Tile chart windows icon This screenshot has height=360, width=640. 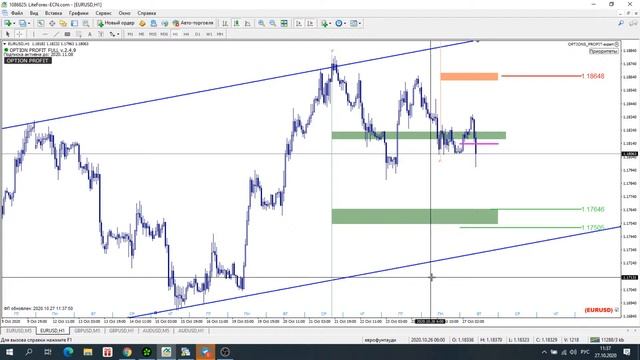click(x=284, y=24)
